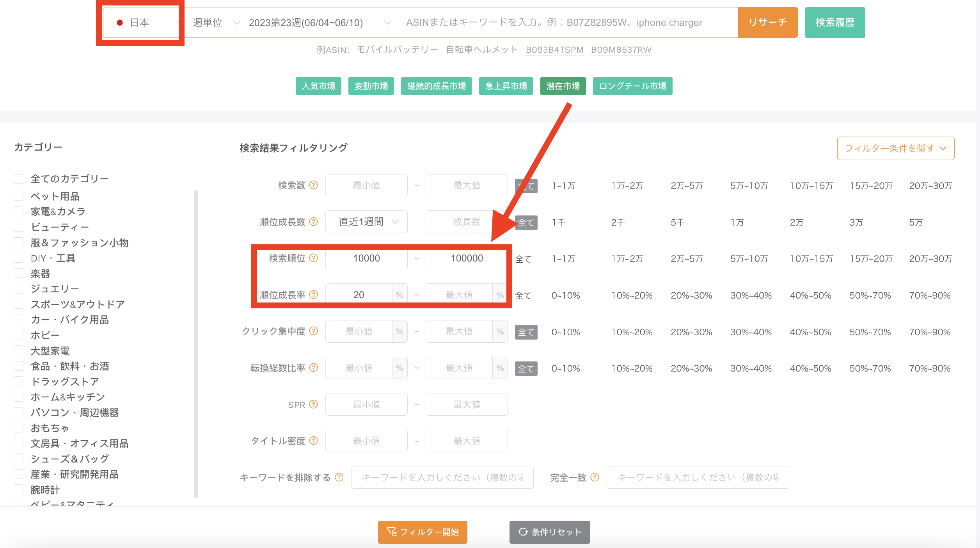Viewport: 980px width, 548px height.
Task: Select the 継続的成長市場 preset tab
Action: (x=437, y=86)
